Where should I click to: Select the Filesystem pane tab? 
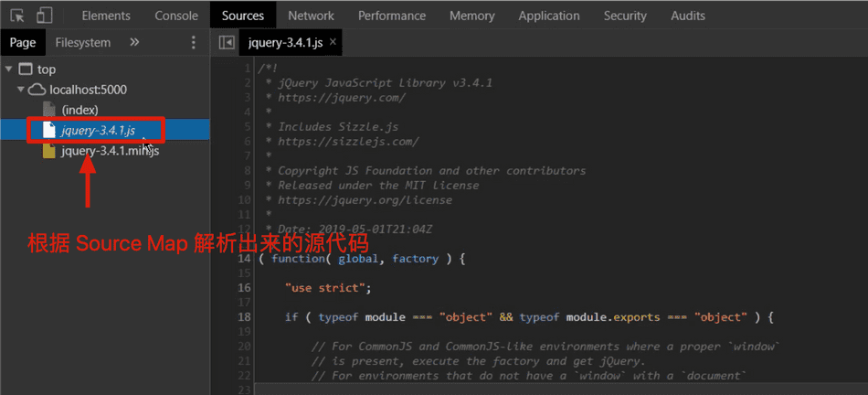[x=82, y=42]
